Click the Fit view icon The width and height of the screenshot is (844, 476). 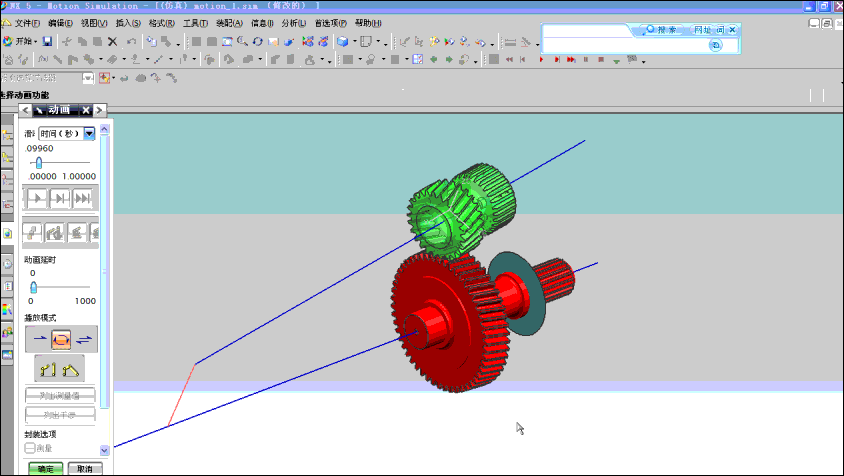pyautogui.click(x=227, y=41)
